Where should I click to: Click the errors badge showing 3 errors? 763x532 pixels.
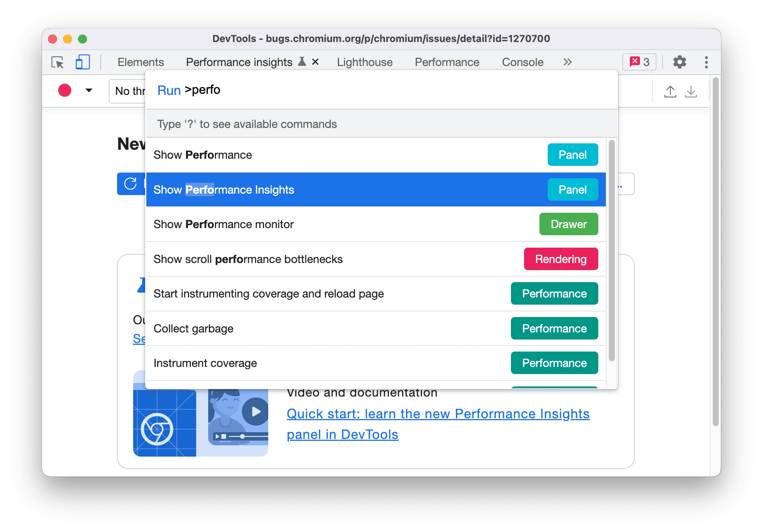tap(638, 62)
